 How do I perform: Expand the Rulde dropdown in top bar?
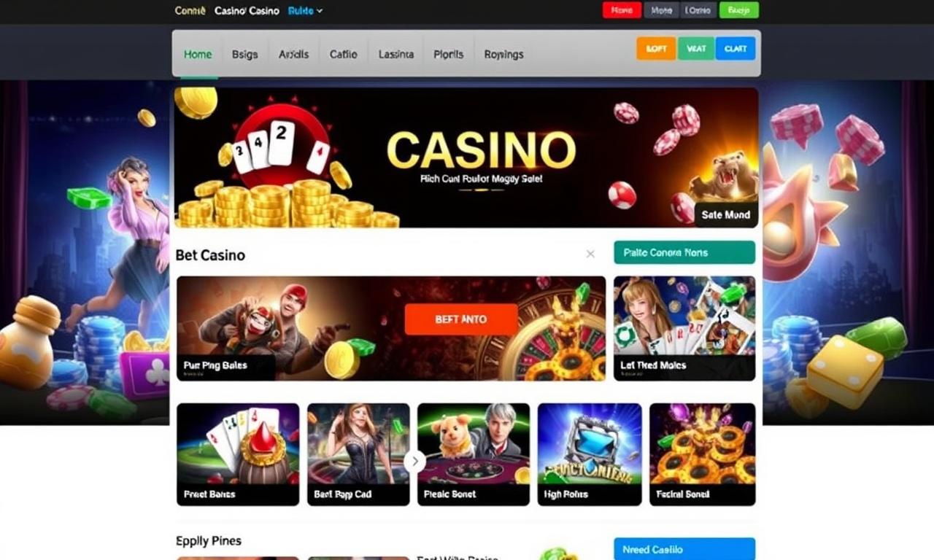[305, 11]
